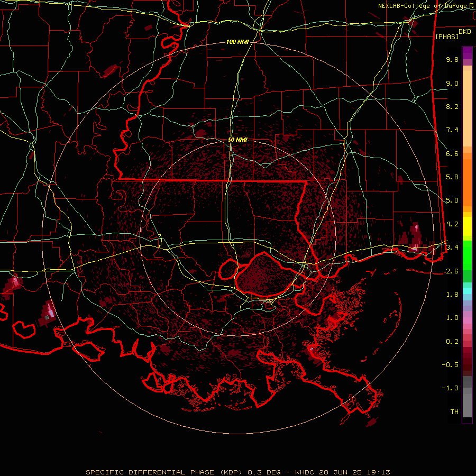
Task: Click the -0.5 legend value
Action: (450, 365)
